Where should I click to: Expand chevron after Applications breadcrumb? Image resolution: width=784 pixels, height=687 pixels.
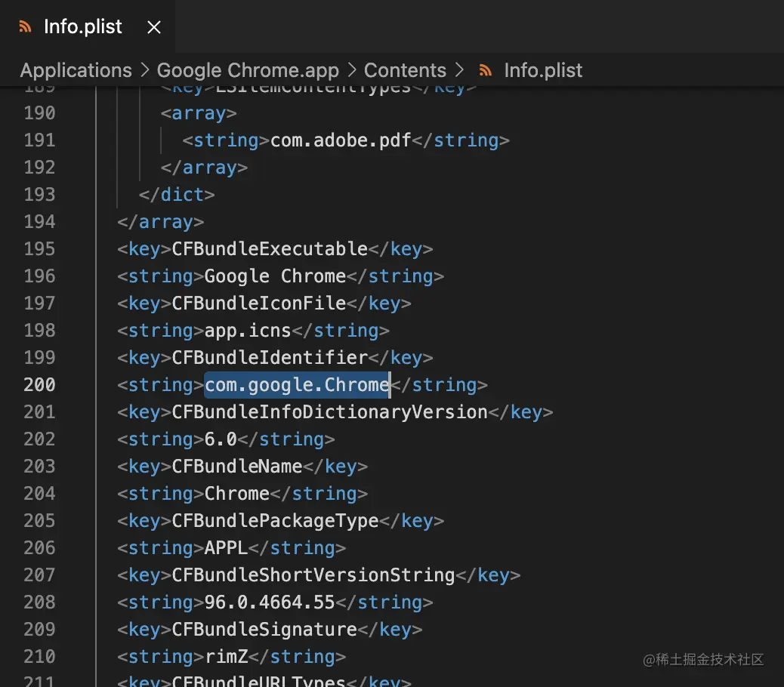[145, 70]
